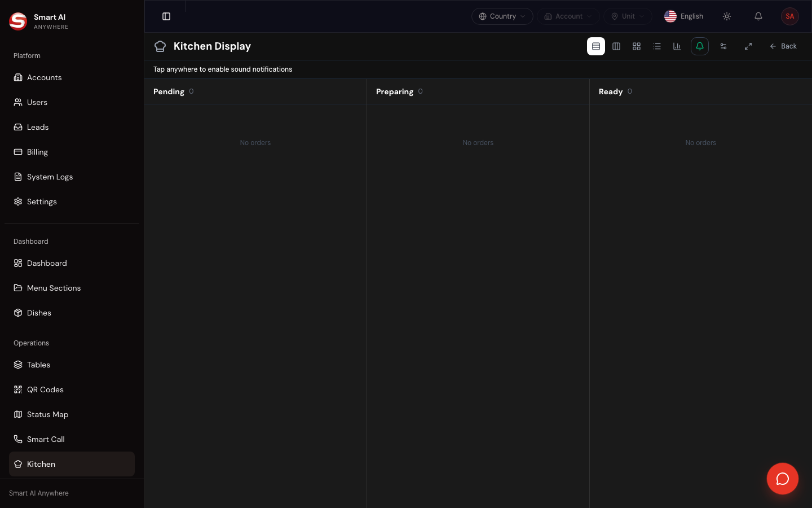Open QR Codes in the sidebar
This screenshot has width=812, height=508.
(x=72, y=389)
